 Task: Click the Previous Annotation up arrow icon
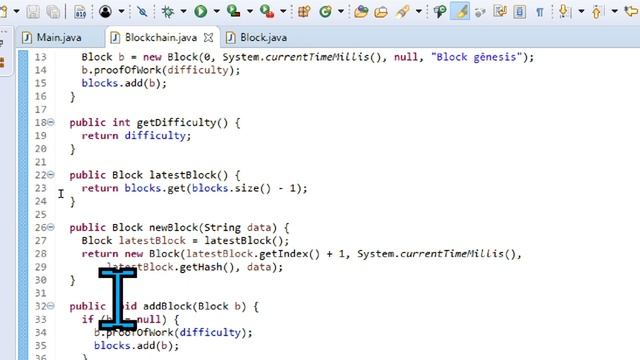(596, 11)
